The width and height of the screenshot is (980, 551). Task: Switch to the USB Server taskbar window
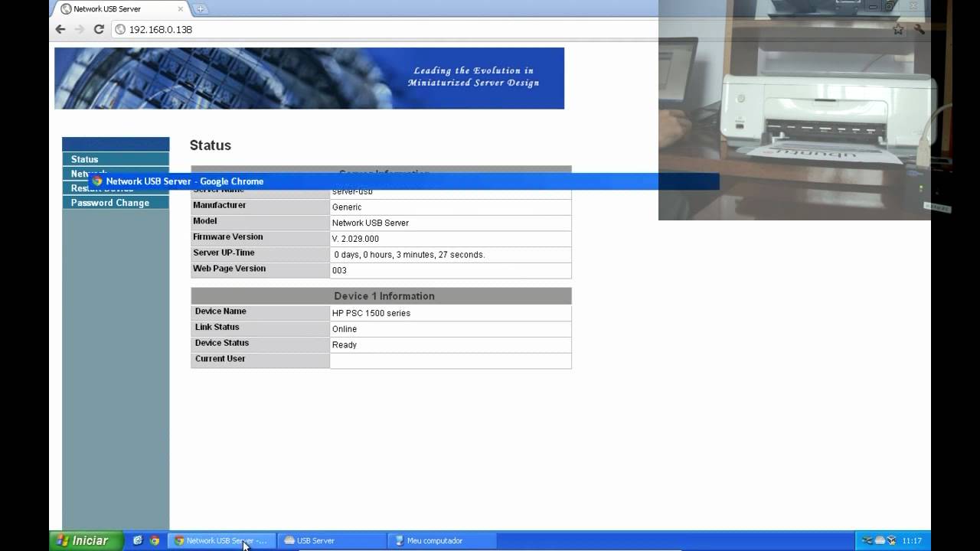pyautogui.click(x=332, y=540)
